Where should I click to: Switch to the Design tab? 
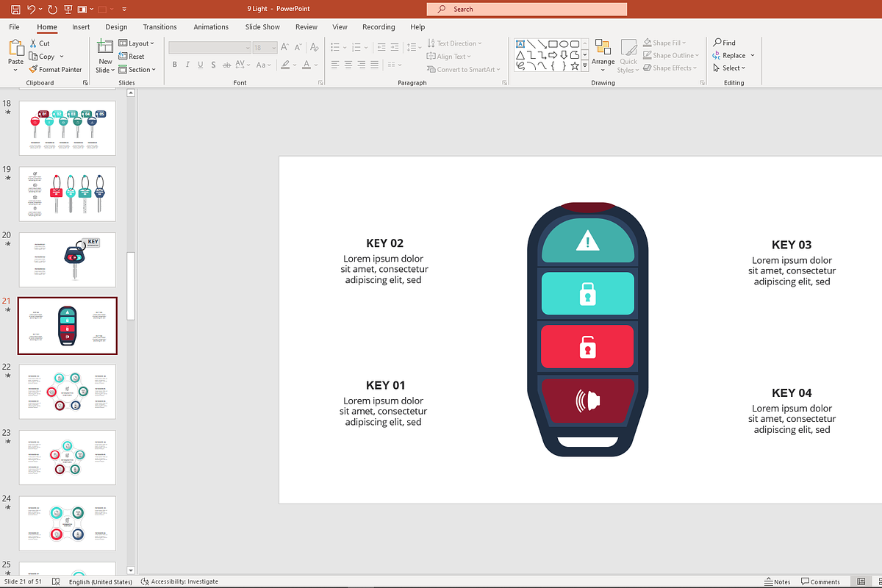(x=116, y=27)
